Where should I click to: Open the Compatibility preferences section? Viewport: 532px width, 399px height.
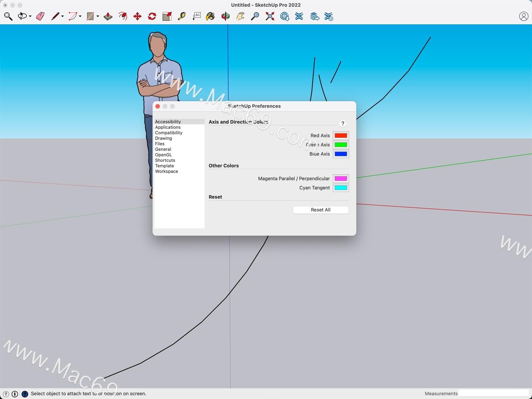pyautogui.click(x=179, y=133)
